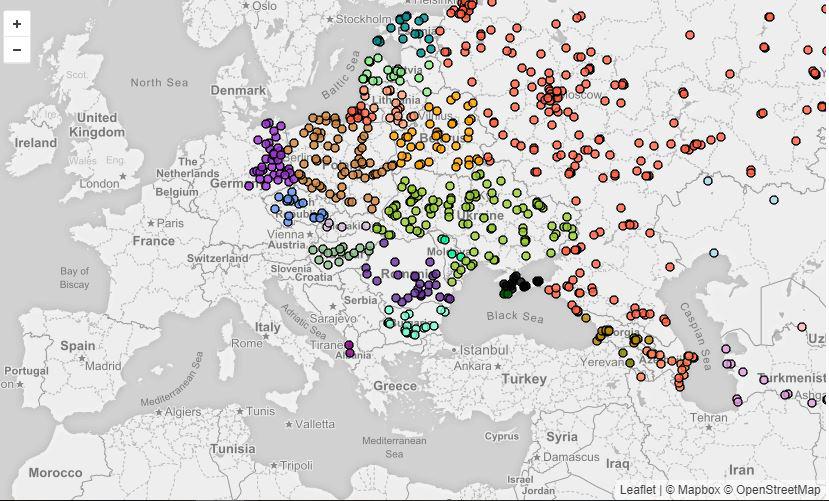Click the Iraq country label

point(618,464)
